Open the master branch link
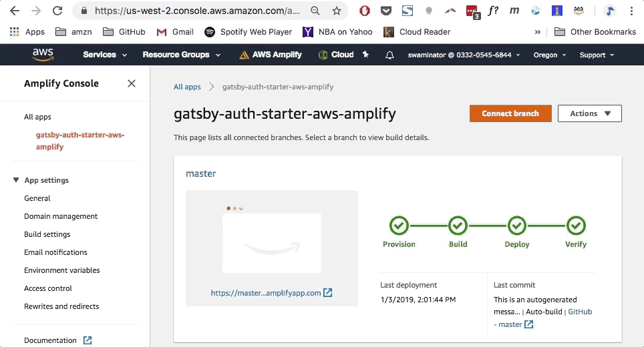 [201, 173]
